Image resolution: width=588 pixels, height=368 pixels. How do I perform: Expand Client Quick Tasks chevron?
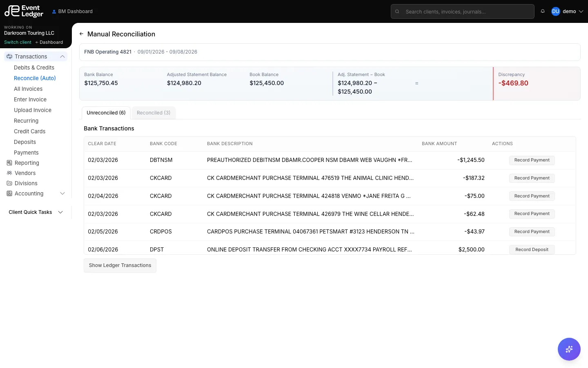pos(60,212)
